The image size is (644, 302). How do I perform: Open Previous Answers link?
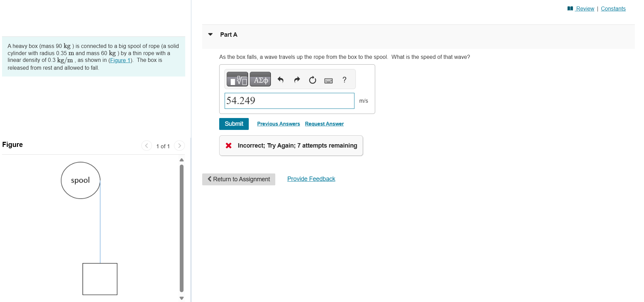278,124
